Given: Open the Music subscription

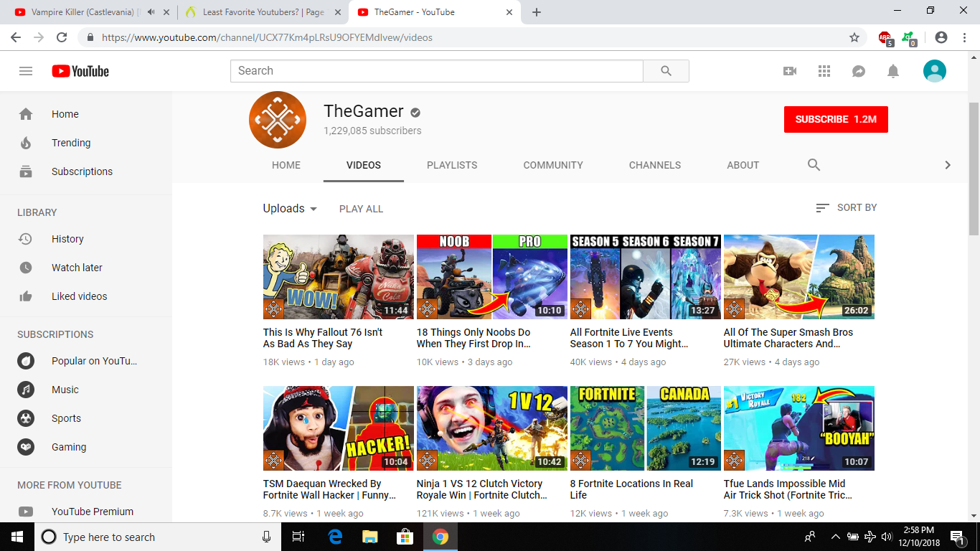Looking at the screenshot, I should [86, 390].
